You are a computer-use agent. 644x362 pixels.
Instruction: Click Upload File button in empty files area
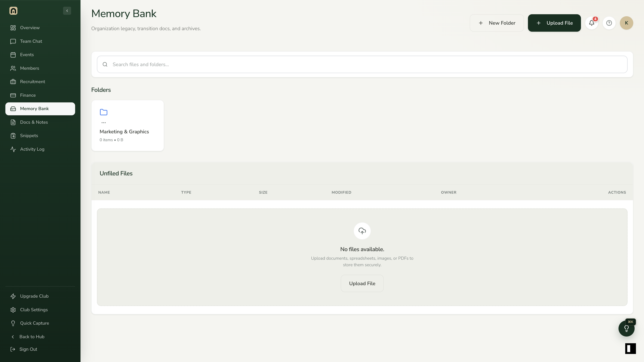(x=362, y=284)
